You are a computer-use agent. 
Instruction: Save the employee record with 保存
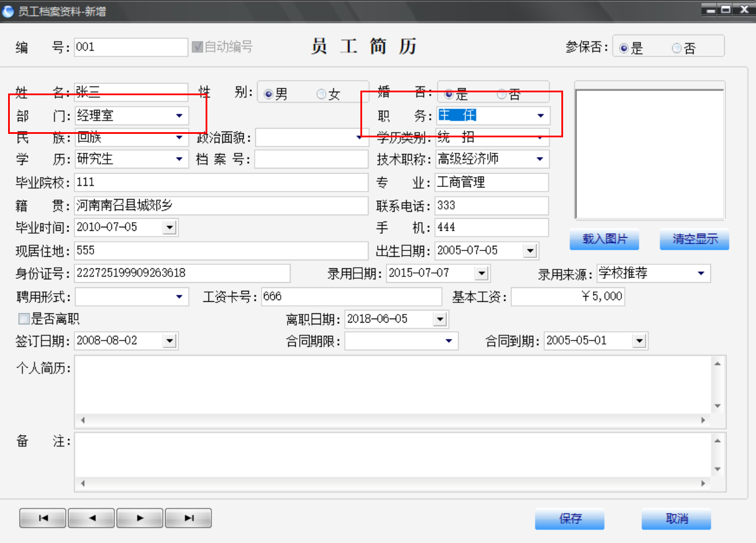click(x=569, y=519)
